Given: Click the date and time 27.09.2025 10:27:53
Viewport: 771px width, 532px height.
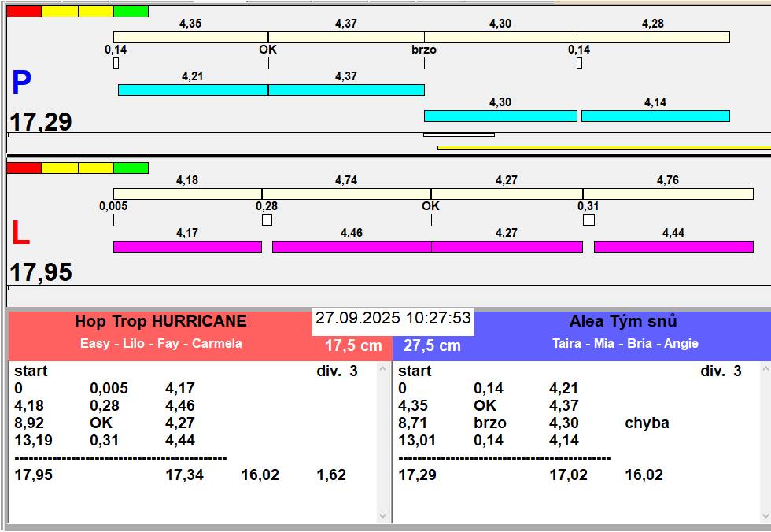Looking at the screenshot, I should point(393,318).
